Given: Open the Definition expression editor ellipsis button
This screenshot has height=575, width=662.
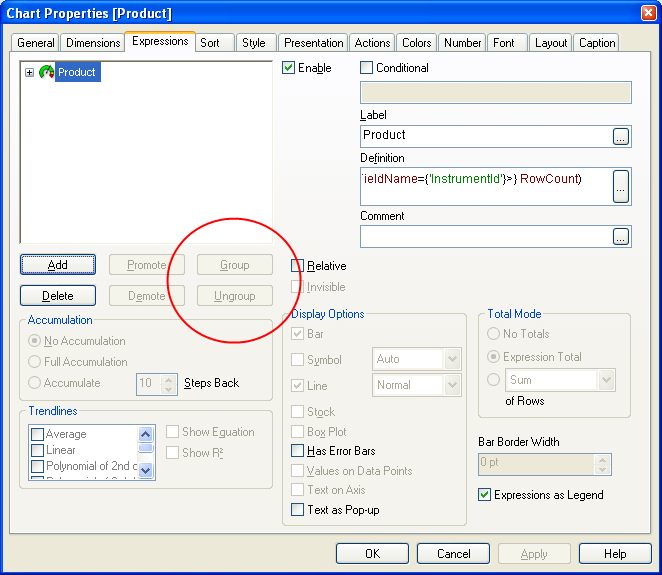Looking at the screenshot, I should tap(621, 186).
